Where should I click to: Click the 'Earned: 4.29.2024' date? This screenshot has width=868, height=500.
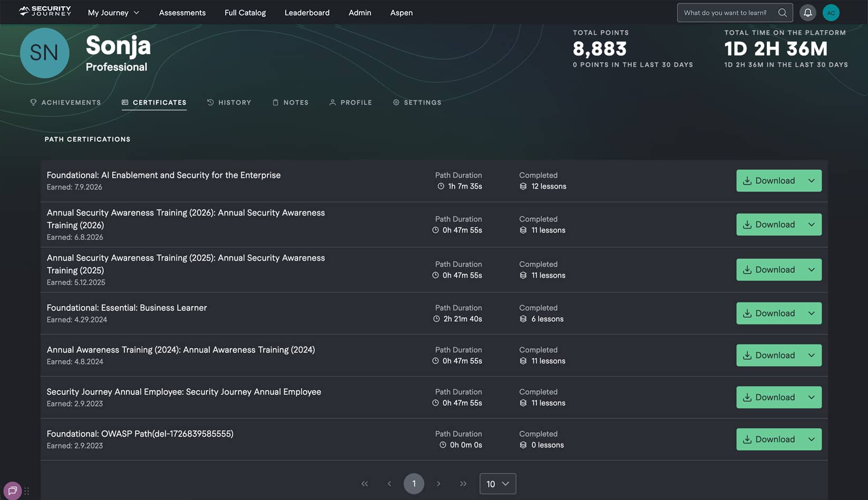pyautogui.click(x=77, y=320)
